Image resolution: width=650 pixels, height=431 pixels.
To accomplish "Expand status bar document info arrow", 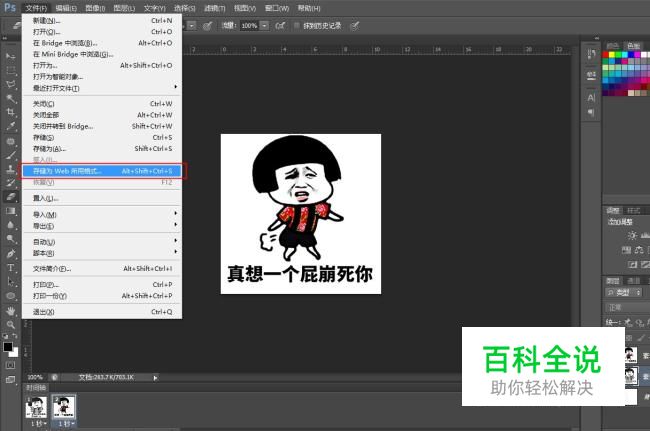I will click(155, 378).
